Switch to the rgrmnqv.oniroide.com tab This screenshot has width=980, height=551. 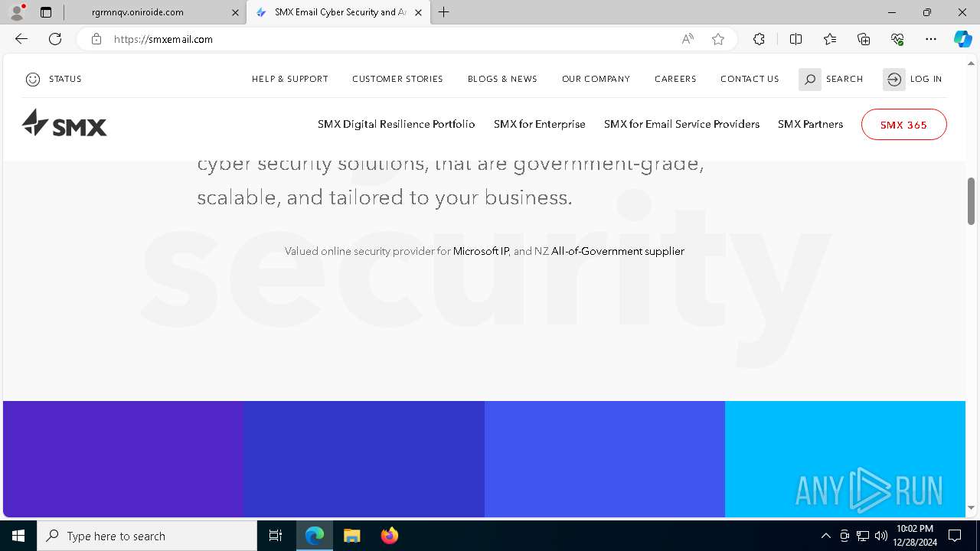153,12
